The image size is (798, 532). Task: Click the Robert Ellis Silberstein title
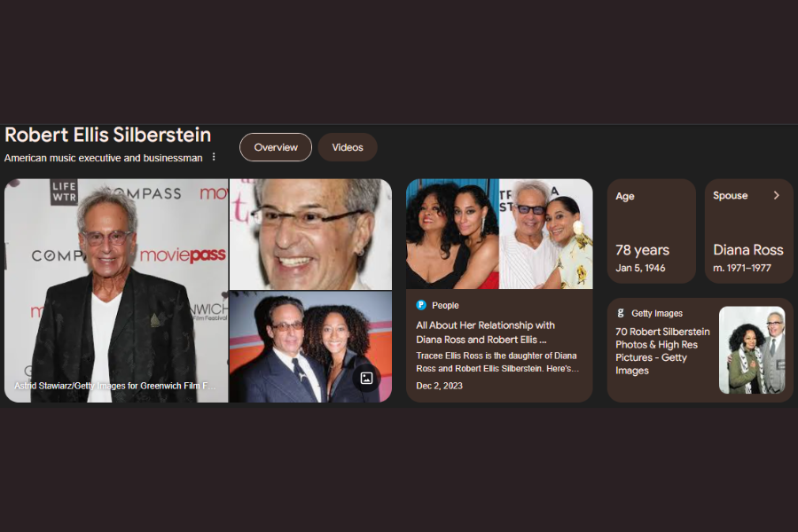coord(108,135)
